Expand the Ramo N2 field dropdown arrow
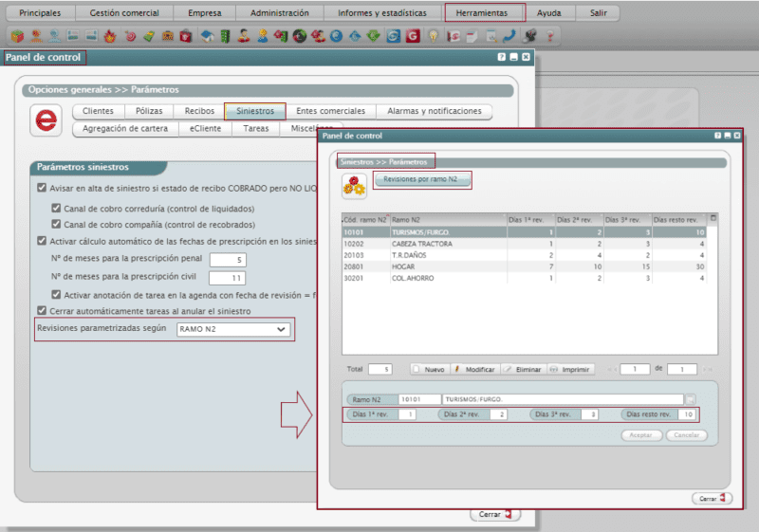This screenshot has width=759, height=532. point(690,399)
